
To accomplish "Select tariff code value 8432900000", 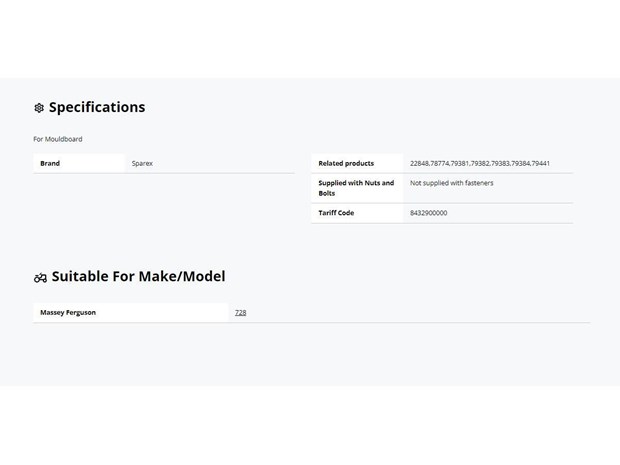I will (429, 213).
